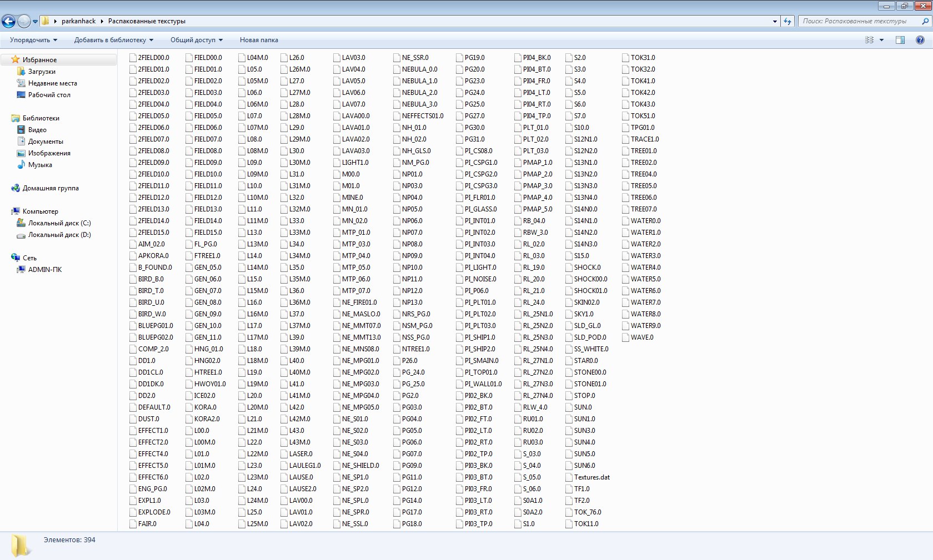Select the file WATER0.0
Viewport: 933px width, 560px height.
pos(641,221)
